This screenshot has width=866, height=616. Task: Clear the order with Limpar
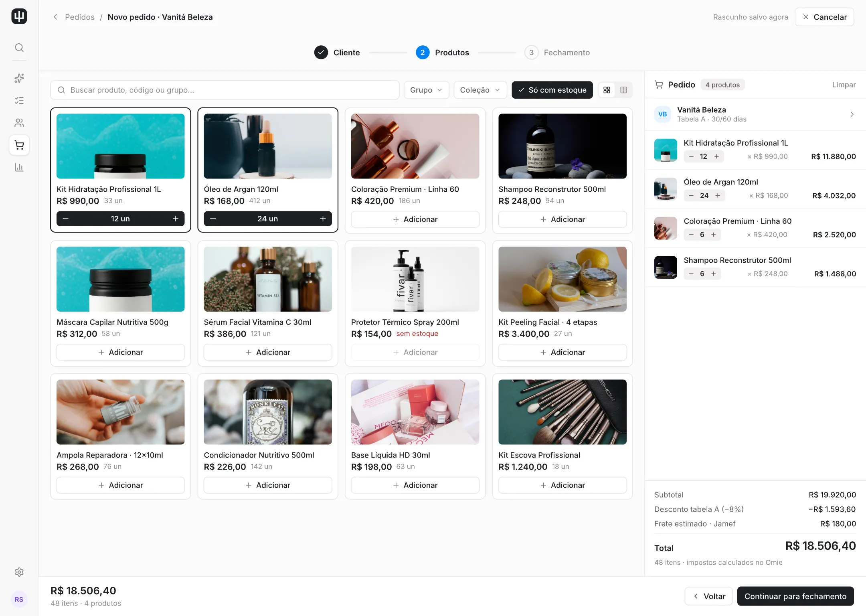844,85
